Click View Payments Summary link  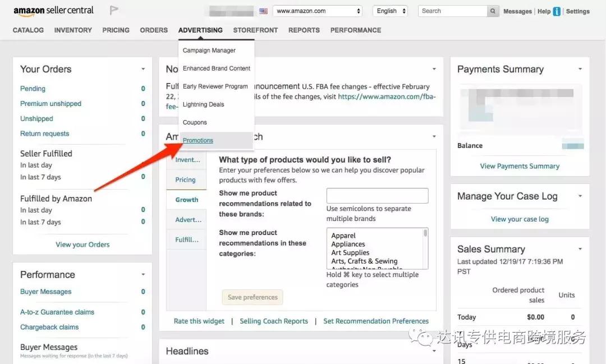point(520,166)
